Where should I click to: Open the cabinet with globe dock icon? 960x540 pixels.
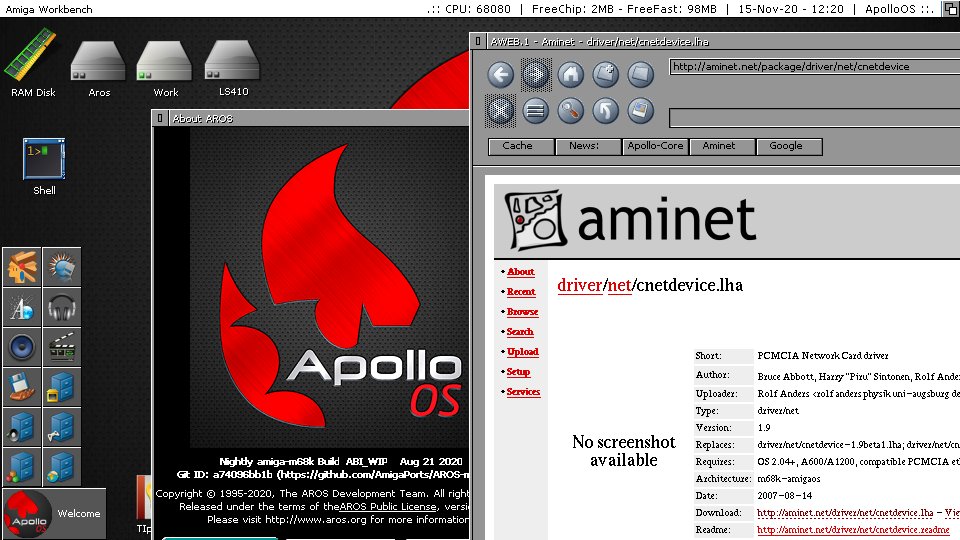click(62, 467)
